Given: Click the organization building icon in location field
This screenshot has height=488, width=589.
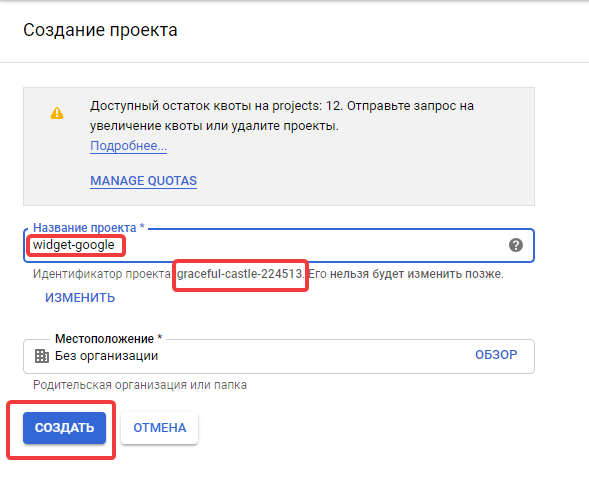Looking at the screenshot, I should pyautogui.click(x=42, y=356).
